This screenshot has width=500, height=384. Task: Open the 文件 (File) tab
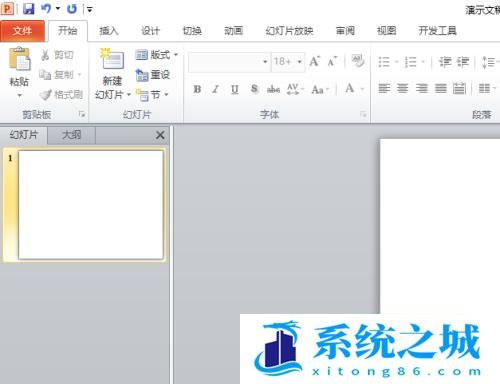[22, 31]
